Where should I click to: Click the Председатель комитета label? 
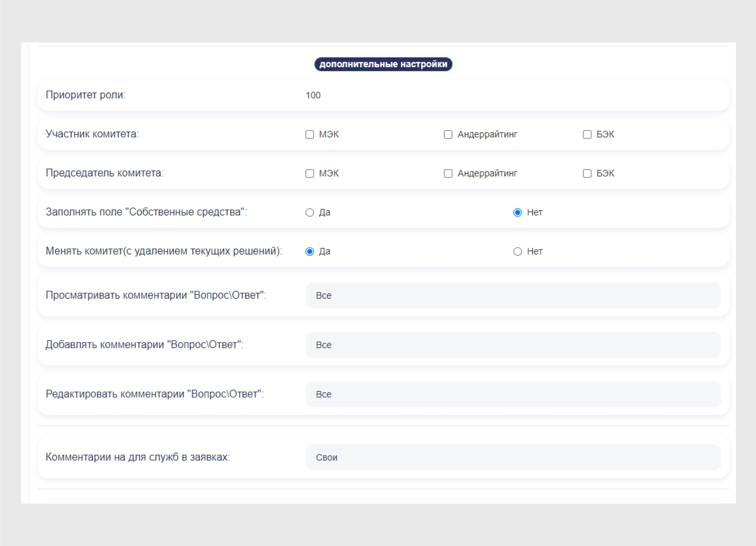[105, 173]
